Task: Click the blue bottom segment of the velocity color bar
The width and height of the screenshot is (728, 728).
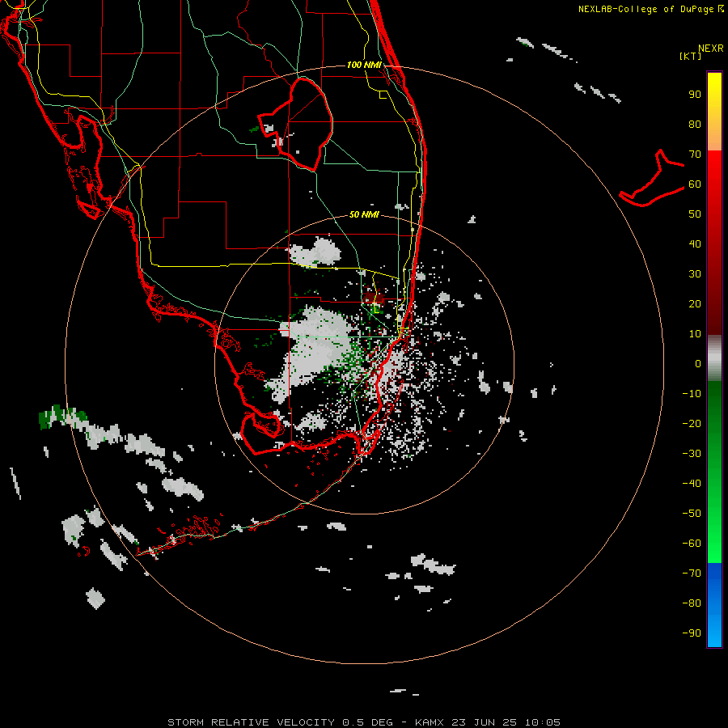Action: tap(714, 605)
